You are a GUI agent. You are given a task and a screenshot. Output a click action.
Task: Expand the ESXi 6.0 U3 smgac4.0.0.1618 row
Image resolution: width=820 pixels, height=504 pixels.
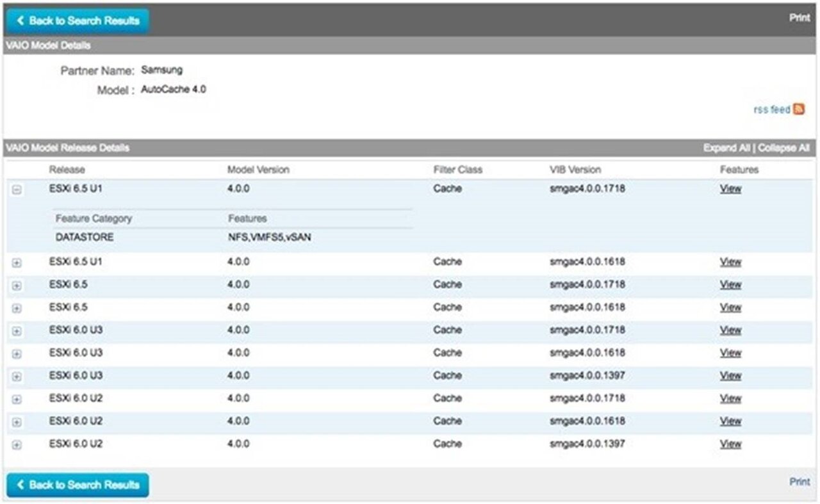[x=17, y=354]
